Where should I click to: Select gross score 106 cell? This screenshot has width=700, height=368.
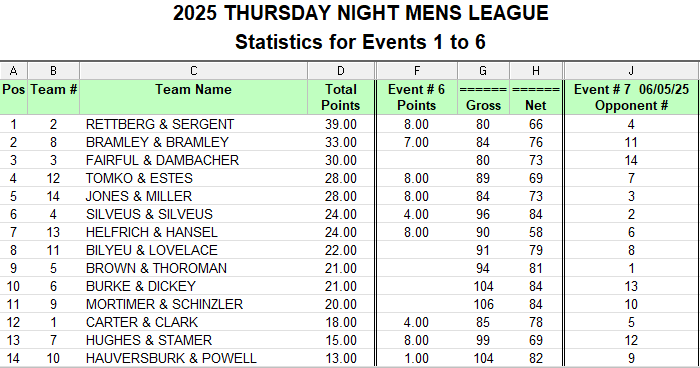tap(483, 304)
